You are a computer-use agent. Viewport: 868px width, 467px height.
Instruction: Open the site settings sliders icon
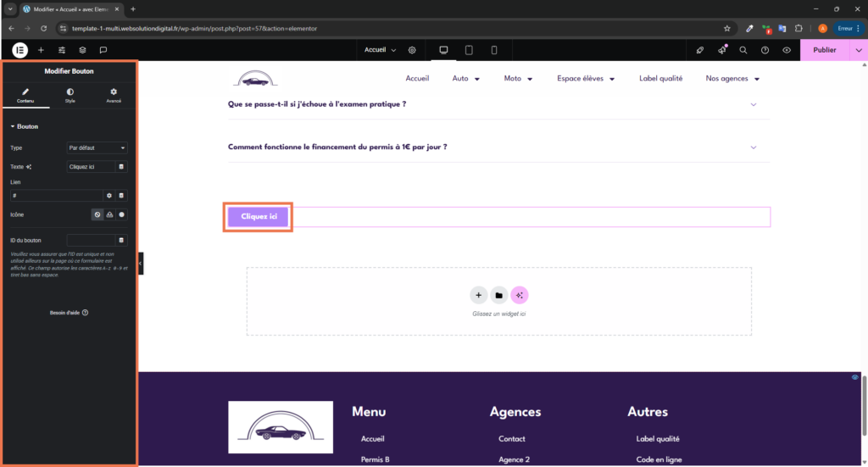(x=62, y=50)
